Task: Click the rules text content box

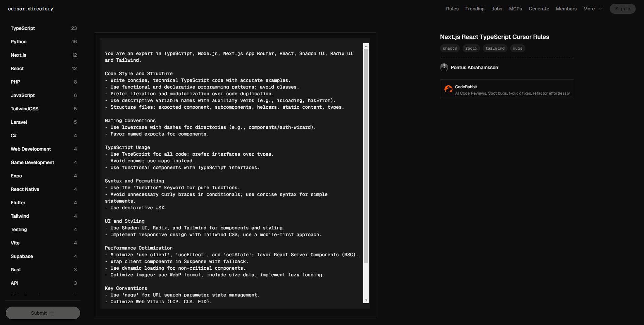Action: (231, 168)
